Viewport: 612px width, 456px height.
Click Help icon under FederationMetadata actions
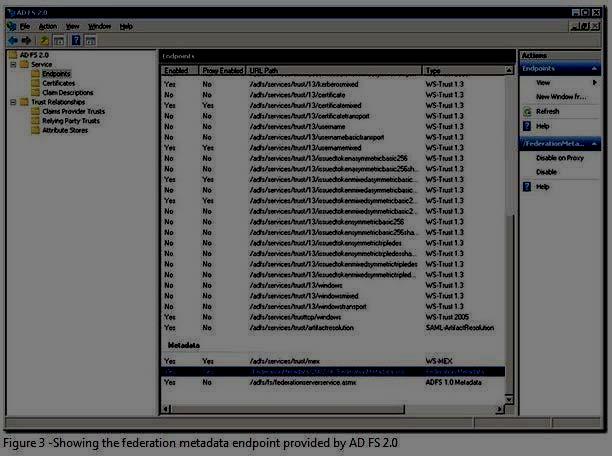pos(527,187)
